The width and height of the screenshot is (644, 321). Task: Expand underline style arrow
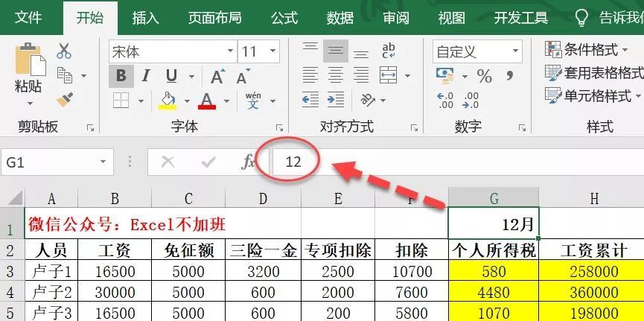(191, 77)
